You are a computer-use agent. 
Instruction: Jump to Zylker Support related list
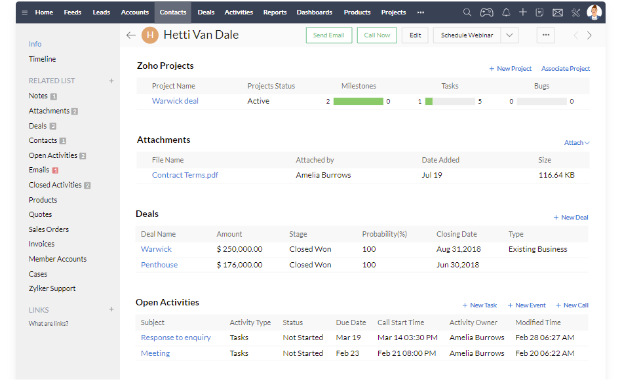pos(52,288)
